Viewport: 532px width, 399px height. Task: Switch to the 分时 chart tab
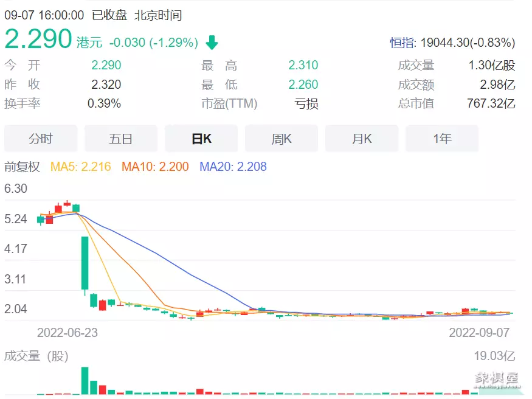click(41, 139)
